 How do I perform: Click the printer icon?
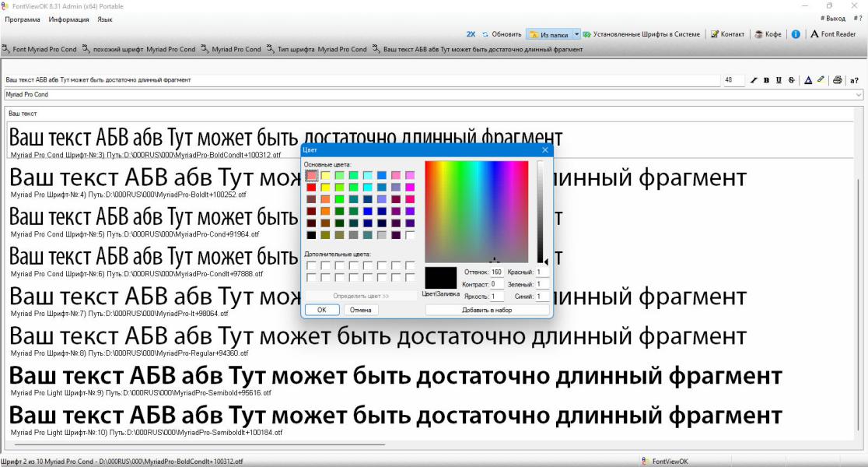pyautogui.click(x=838, y=80)
